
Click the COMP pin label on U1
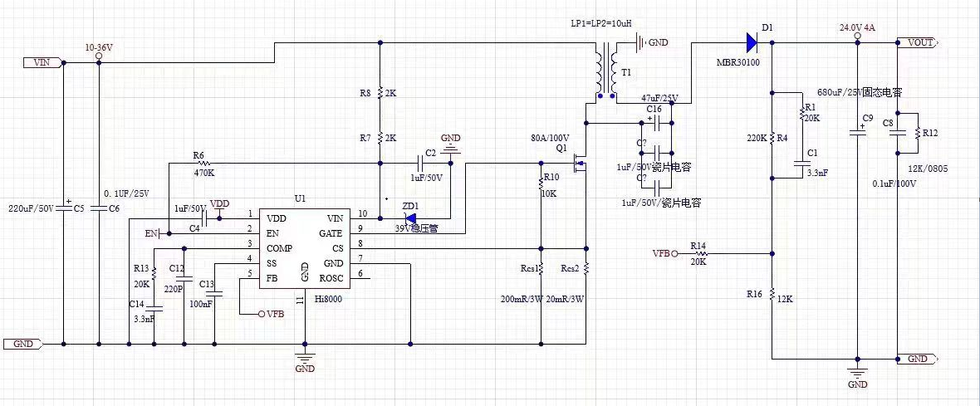click(279, 248)
